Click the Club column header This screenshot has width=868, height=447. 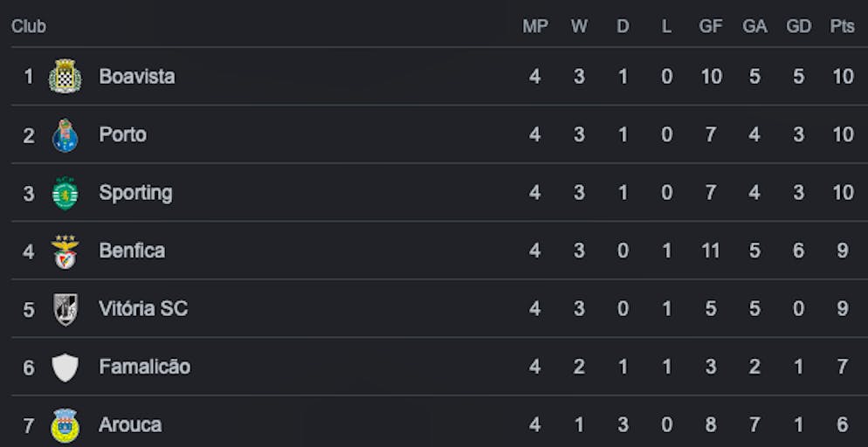coord(29,26)
